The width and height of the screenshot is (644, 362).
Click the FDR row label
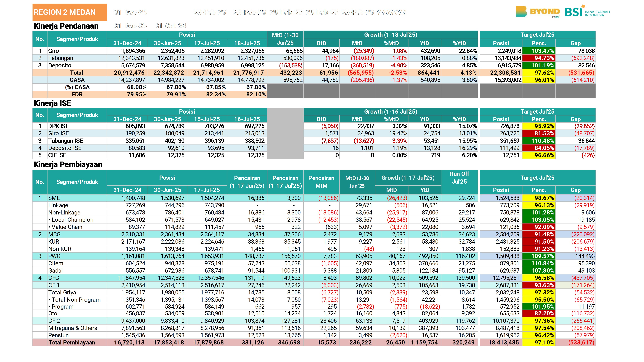[x=77, y=94]
